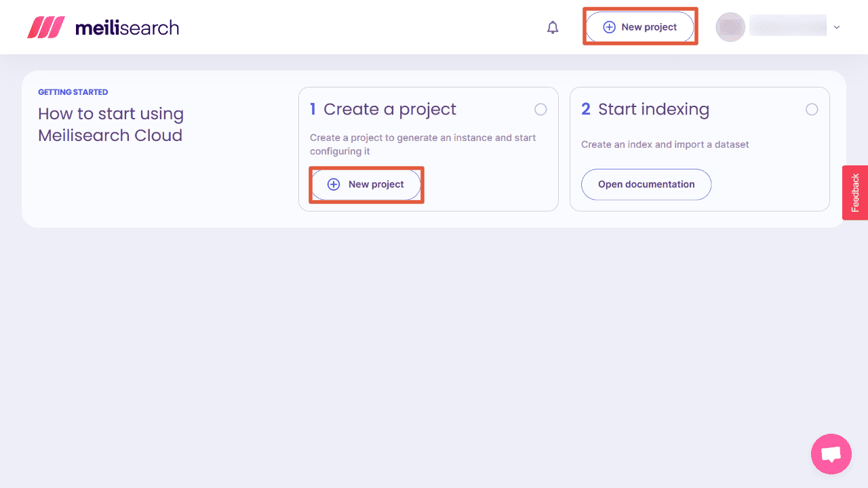Mark the Start indexing step complete
The width and height of the screenshot is (868, 488).
[812, 109]
